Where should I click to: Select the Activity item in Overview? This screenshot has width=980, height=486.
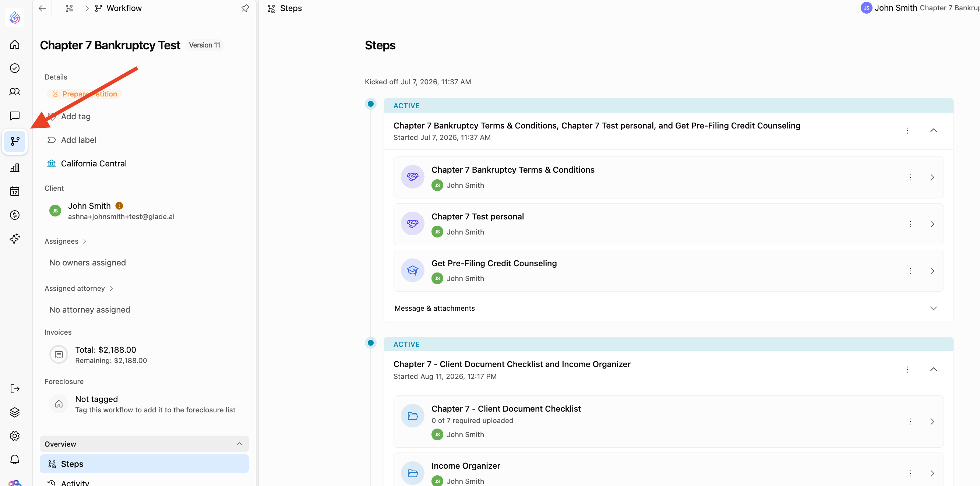(144, 482)
